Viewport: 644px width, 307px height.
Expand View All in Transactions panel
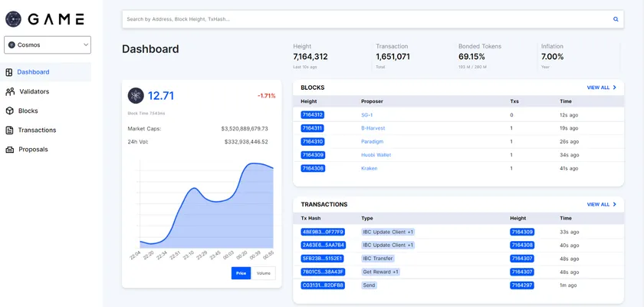602,204
